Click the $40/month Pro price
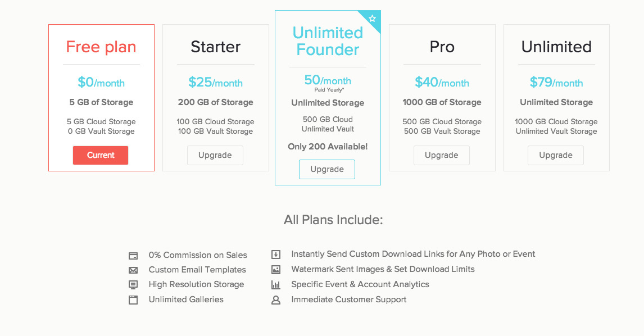 click(x=442, y=83)
